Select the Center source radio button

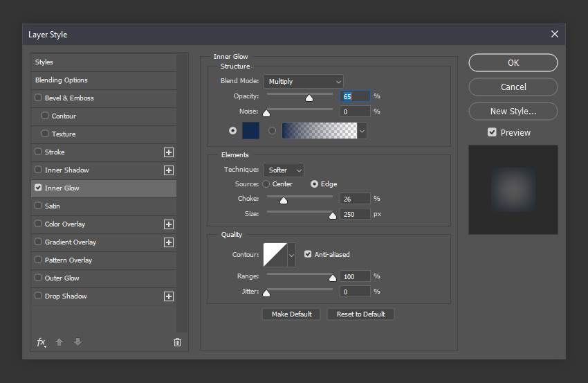(x=266, y=184)
